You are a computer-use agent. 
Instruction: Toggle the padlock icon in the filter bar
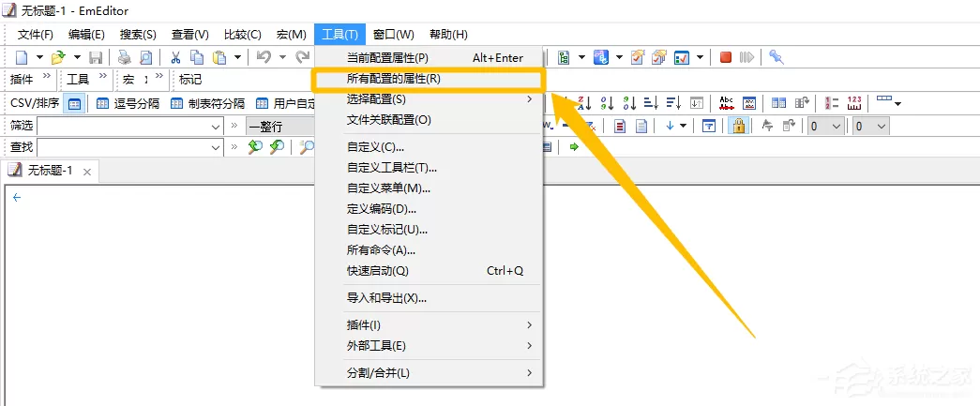click(x=739, y=126)
